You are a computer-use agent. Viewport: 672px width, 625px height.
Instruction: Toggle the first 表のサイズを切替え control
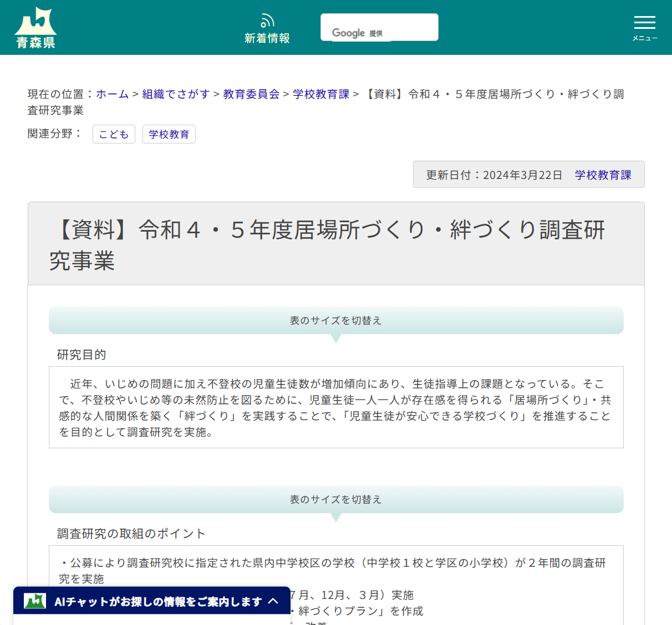336,320
